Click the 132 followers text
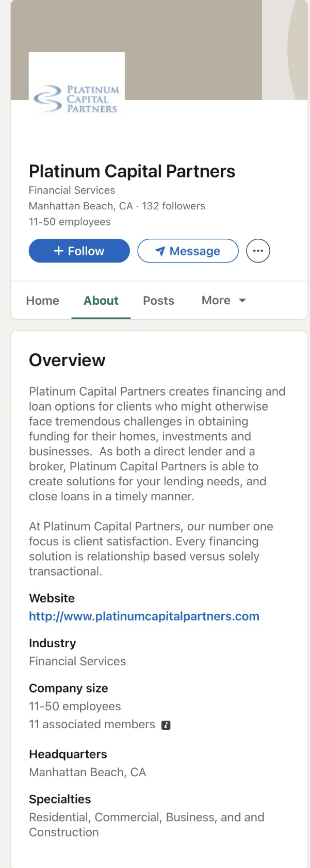Screen dimensions: 310x868 [x=174, y=206]
